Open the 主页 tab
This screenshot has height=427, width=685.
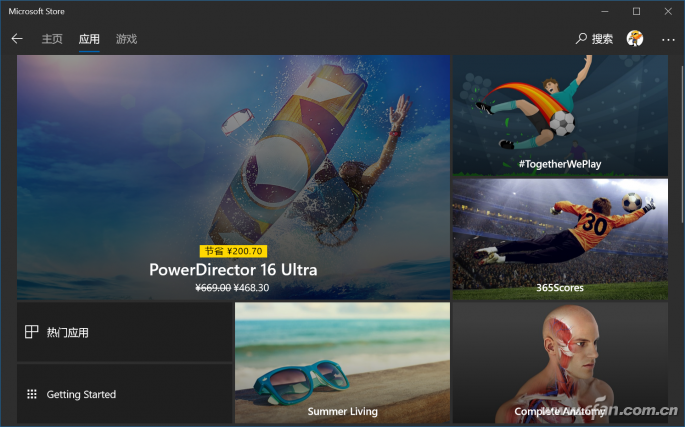pyautogui.click(x=52, y=39)
